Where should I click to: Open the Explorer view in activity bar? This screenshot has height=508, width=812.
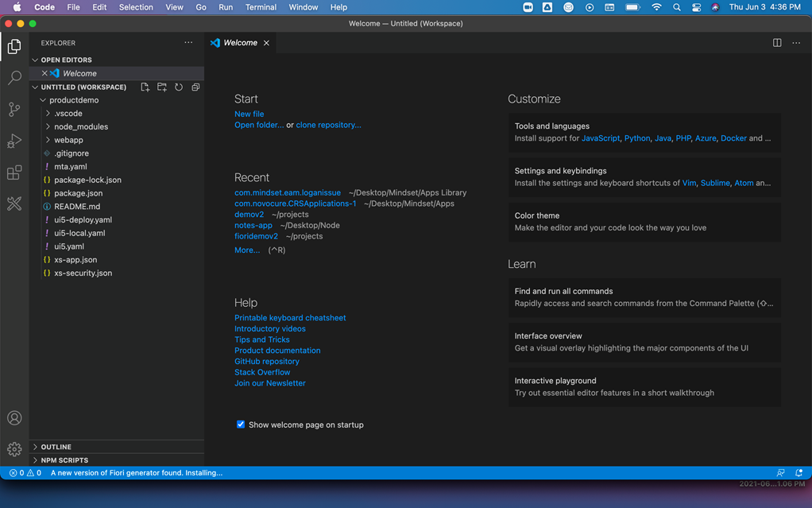[14, 47]
